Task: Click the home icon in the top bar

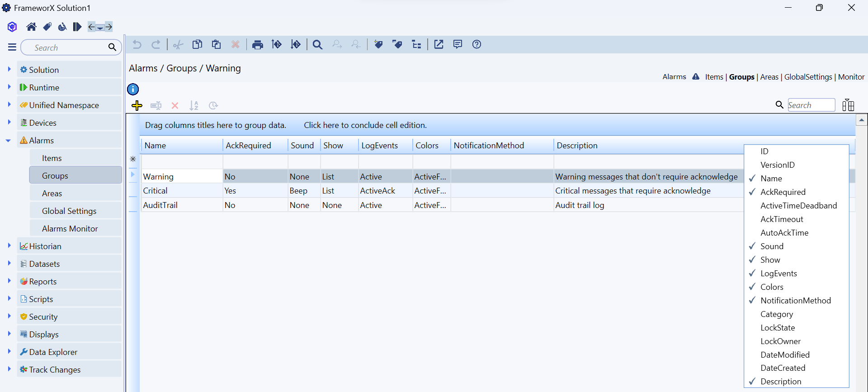Action: tap(31, 27)
